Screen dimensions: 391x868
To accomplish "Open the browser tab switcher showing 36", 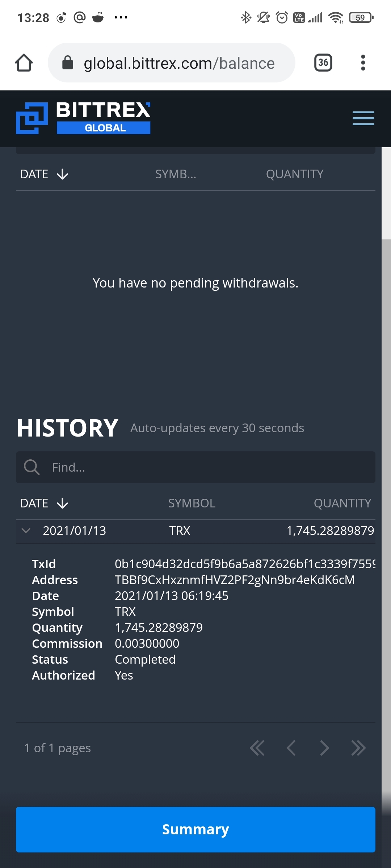I will (x=323, y=63).
